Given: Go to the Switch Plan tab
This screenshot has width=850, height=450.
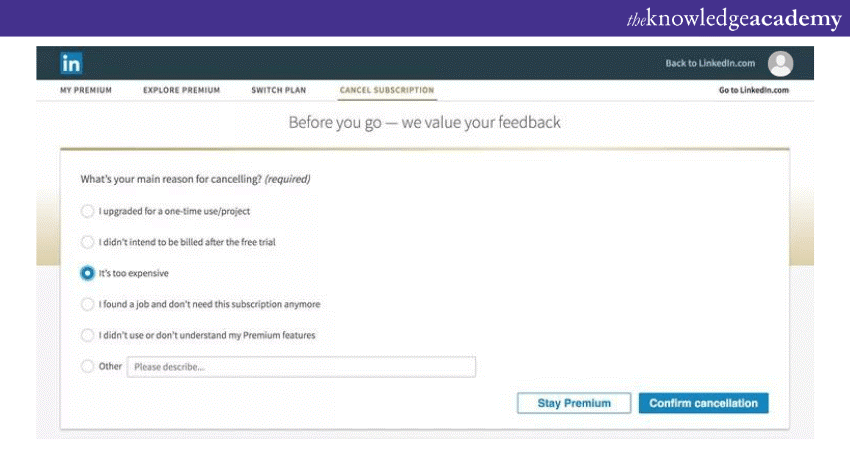Looking at the screenshot, I should (x=279, y=91).
